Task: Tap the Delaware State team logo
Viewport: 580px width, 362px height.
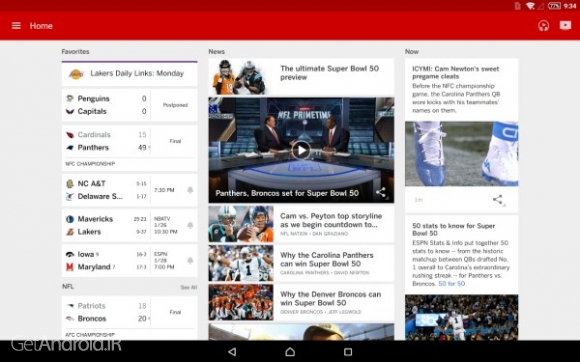Action: click(70, 196)
